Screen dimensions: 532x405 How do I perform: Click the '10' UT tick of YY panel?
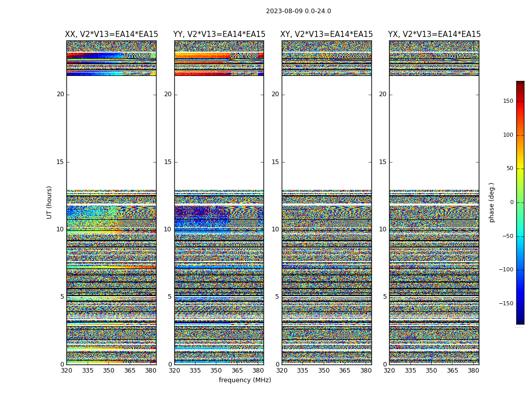click(168, 229)
